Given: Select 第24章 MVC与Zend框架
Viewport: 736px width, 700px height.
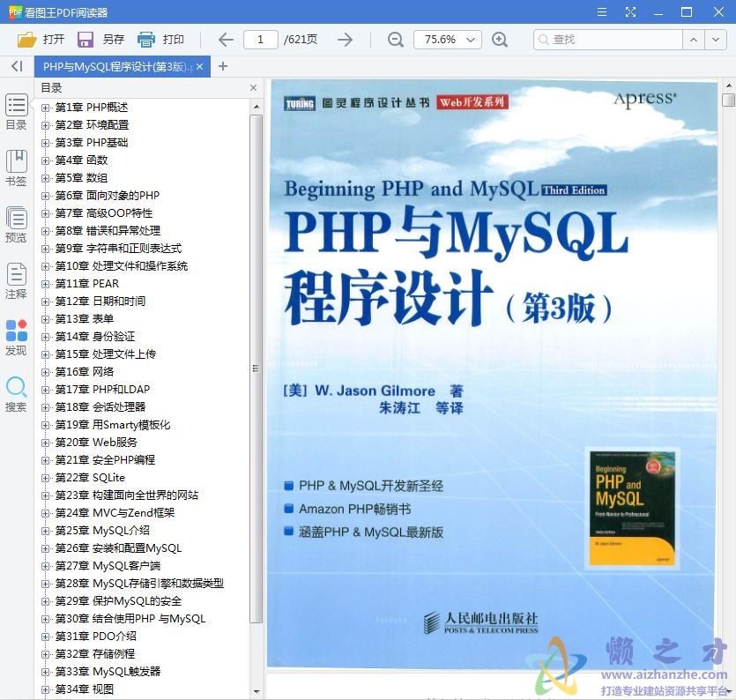Looking at the screenshot, I should (x=115, y=513).
